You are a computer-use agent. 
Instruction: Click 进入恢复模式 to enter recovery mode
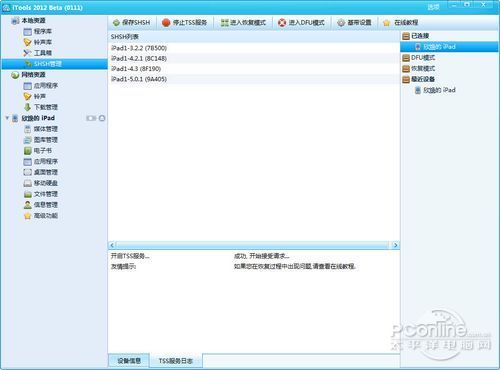click(243, 22)
